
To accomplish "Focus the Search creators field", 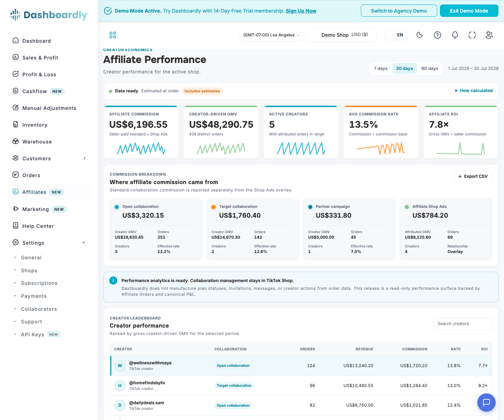I will (x=463, y=324).
